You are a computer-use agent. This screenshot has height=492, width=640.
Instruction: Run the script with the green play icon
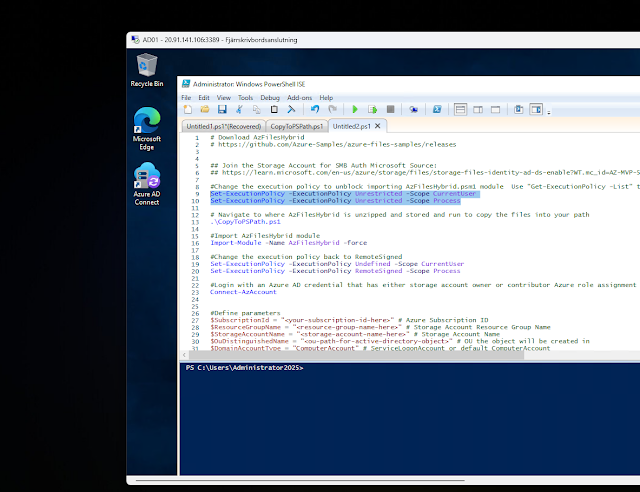pyautogui.click(x=355, y=109)
